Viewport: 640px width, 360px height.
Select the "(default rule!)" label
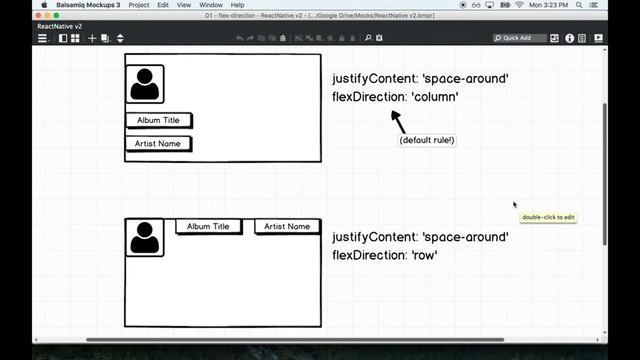(427, 140)
